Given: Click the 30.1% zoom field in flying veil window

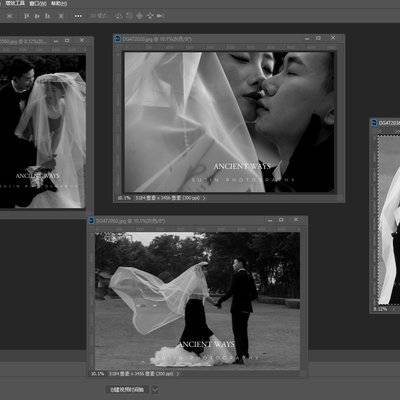Looking at the screenshot, I should 98,374.
